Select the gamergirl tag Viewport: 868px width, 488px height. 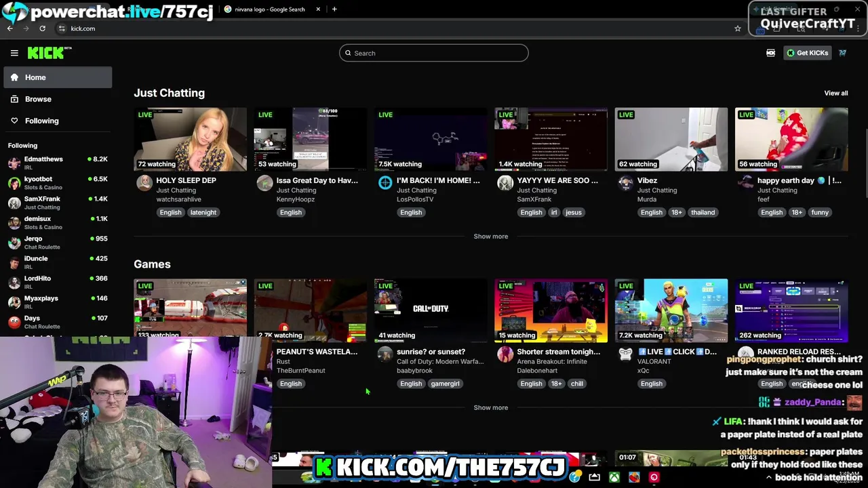pos(445,384)
